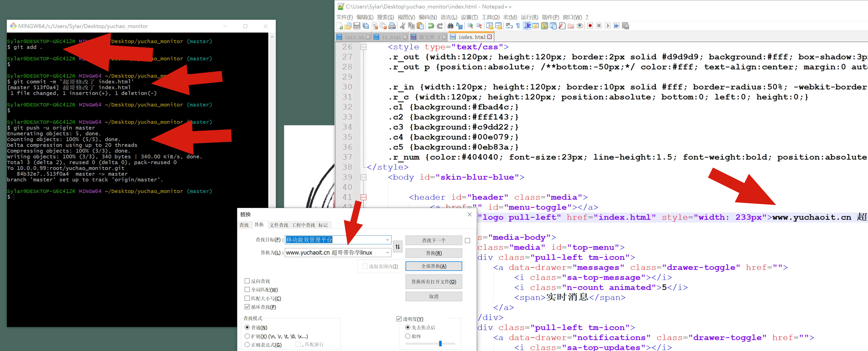Image resolution: width=868 pixels, height=351 pixels.
Task: Open Find with the binoculars icon
Action: 450,26
